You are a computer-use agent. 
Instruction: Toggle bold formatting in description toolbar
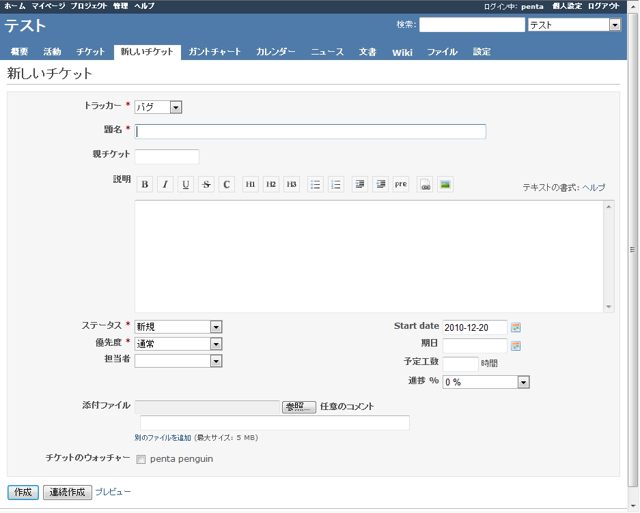tap(145, 184)
